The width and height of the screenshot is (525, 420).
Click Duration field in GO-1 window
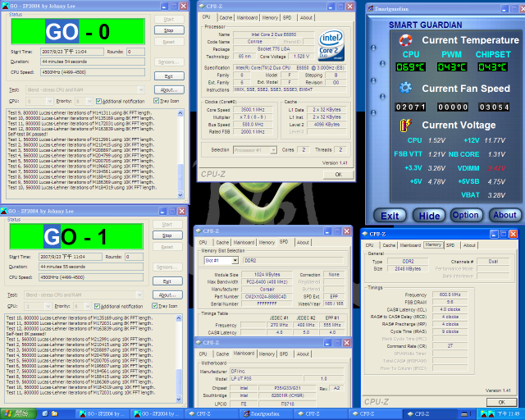(91, 267)
